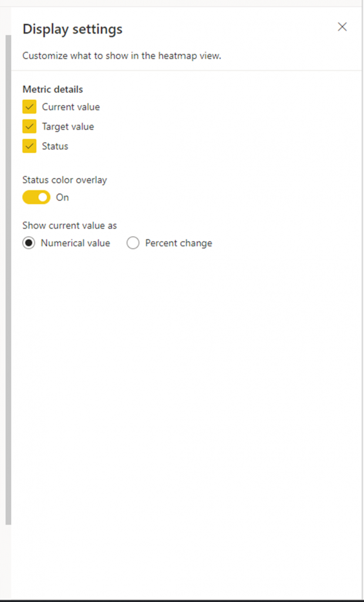Click the 'Numerical value' option label
This screenshot has height=602, width=364.
(x=76, y=243)
